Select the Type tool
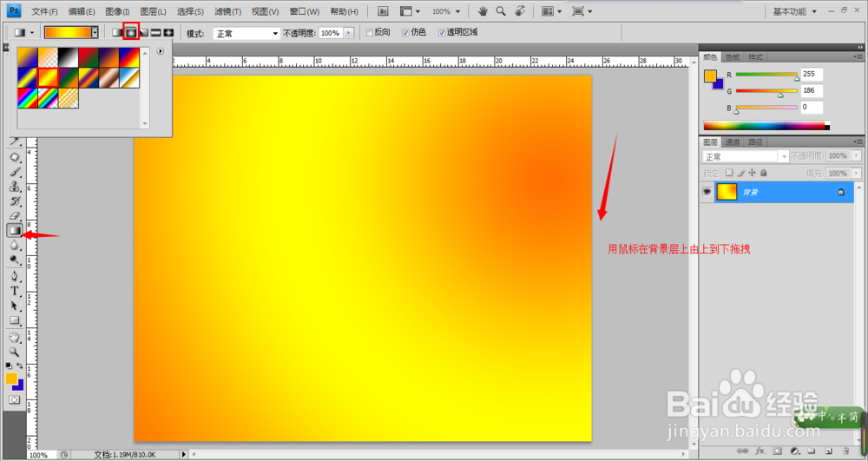This screenshot has width=868, height=461. pos(15,291)
